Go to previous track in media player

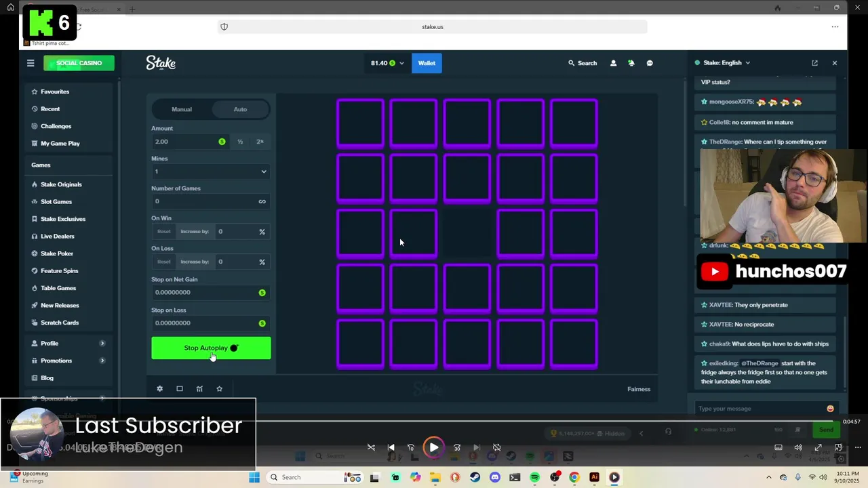coord(391,447)
